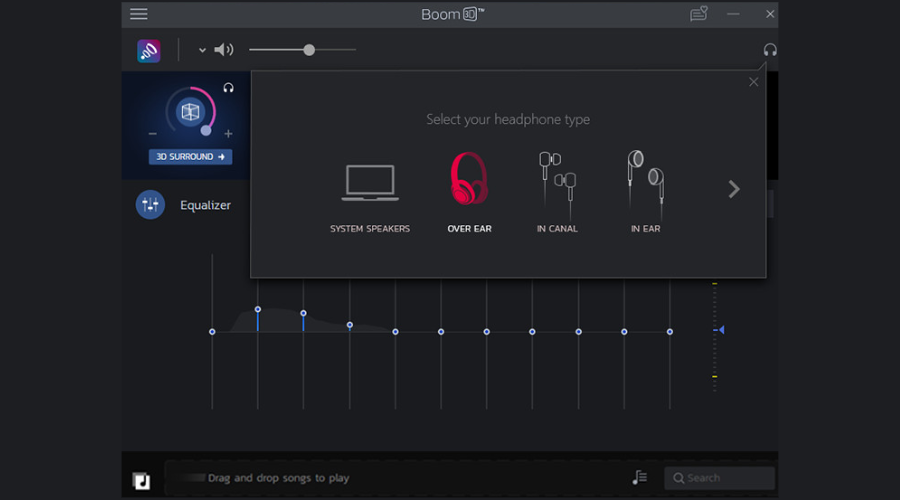Click the surround intensity dial knob
This screenshot has height=500, width=900.
pyautogui.click(x=205, y=130)
